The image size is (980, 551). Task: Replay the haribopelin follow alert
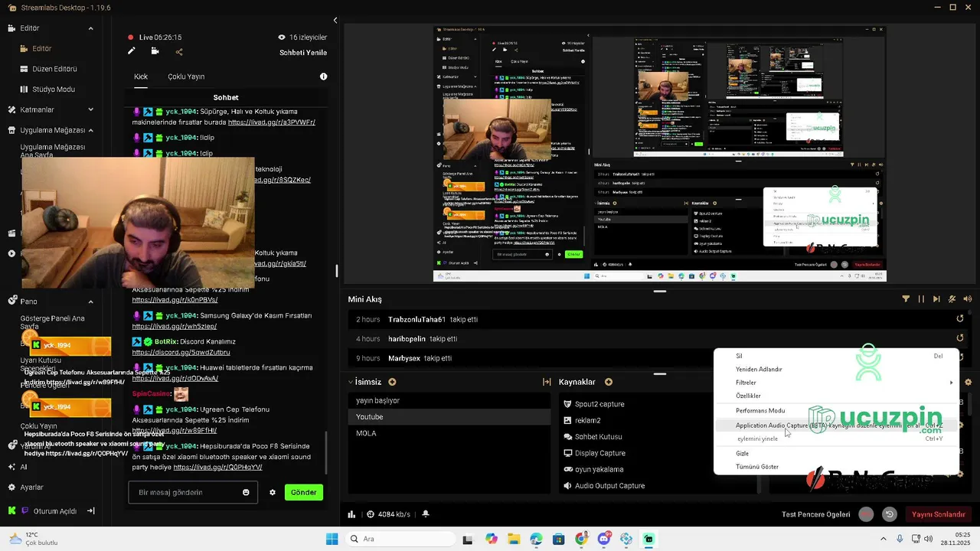click(960, 338)
